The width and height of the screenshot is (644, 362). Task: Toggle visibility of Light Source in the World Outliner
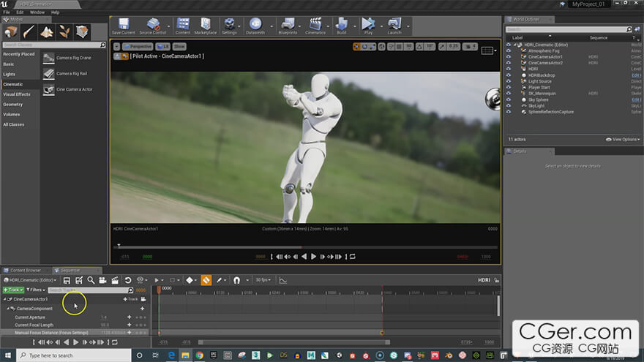(x=509, y=81)
